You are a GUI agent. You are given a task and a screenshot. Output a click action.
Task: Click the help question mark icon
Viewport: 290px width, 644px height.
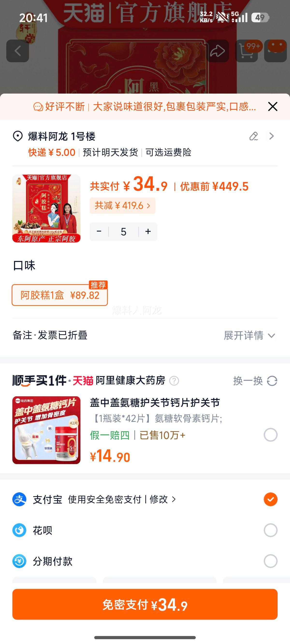click(x=174, y=381)
